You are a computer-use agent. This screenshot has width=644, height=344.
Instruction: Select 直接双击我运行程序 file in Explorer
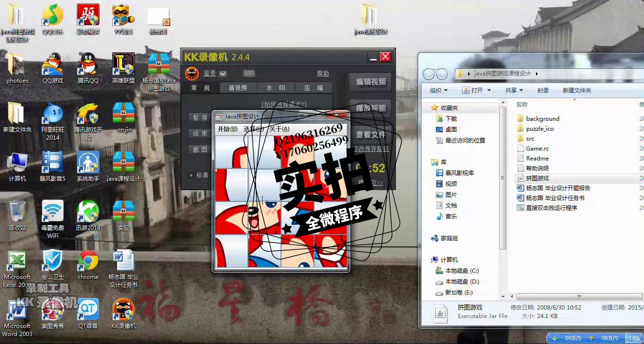[547, 208]
